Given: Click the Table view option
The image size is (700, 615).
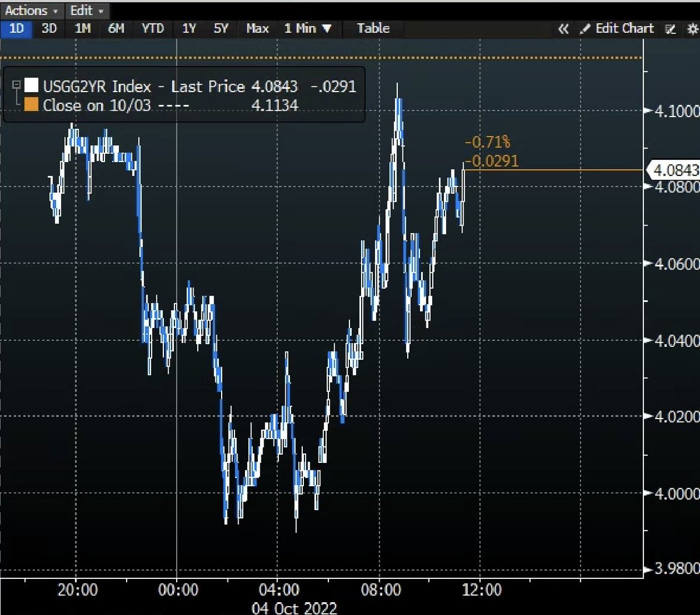Looking at the screenshot, I should tap(372, 28).
